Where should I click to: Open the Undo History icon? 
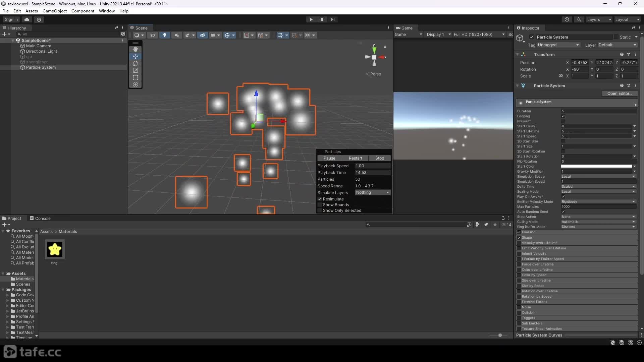tap(567, 19)
